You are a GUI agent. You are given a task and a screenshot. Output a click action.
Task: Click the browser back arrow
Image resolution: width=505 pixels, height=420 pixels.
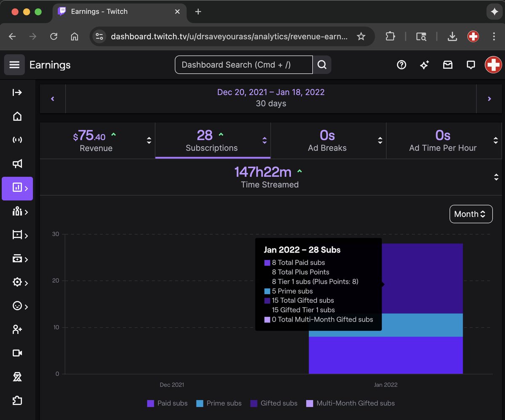pos(12,37)
